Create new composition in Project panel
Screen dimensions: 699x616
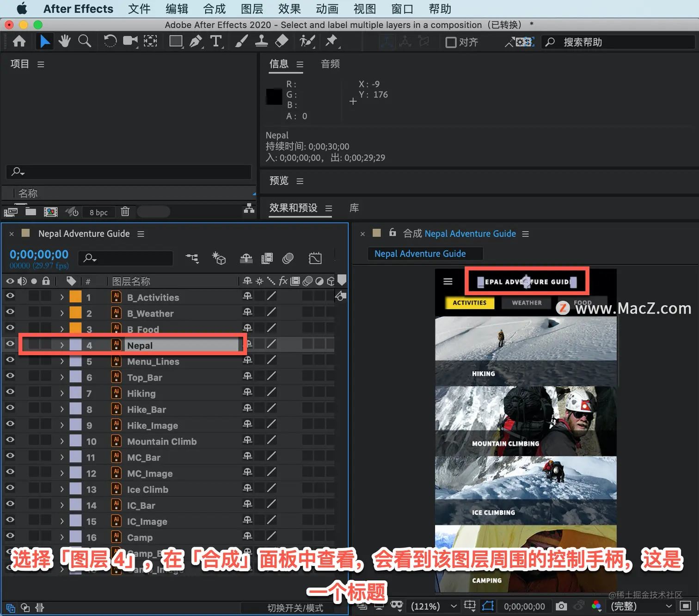[x=50, y=212]
